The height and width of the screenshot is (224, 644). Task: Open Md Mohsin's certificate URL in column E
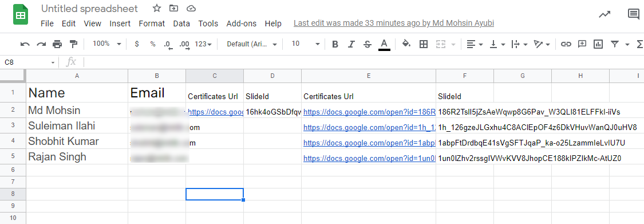[x=369, y=112]
